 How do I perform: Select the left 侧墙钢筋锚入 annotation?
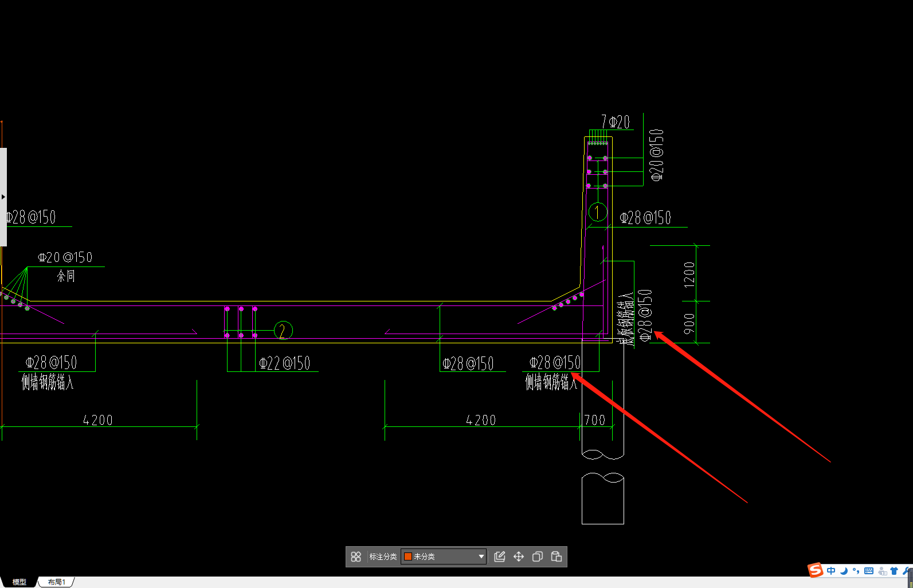click(48, 382)
